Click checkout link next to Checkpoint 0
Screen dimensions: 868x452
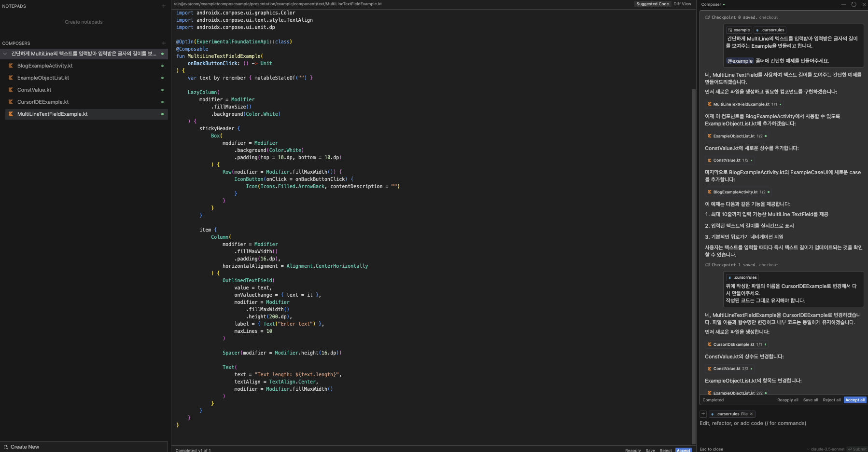point(769,17)
